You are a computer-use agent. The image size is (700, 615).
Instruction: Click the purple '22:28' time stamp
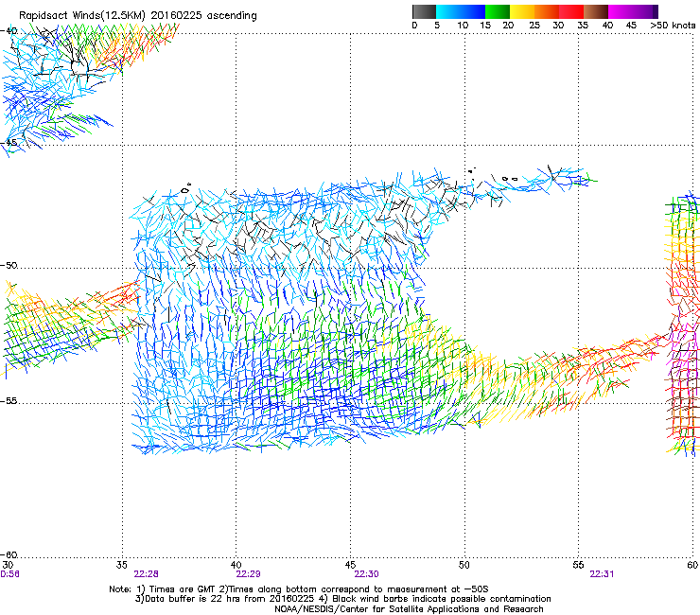pos(146,574)
